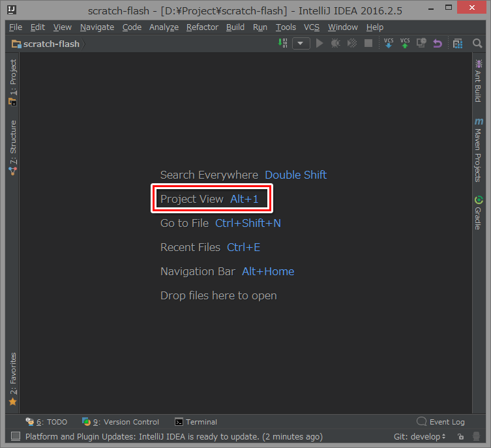The image size is (491, 448).
Task: Click the Go to File label
Action: (x=185, y=223)
